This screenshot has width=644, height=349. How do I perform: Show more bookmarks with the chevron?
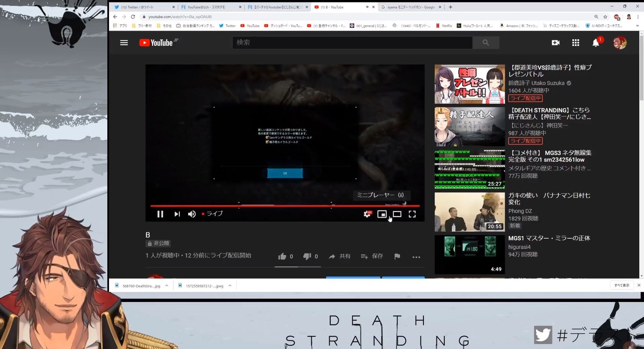[x=637, y=26]
